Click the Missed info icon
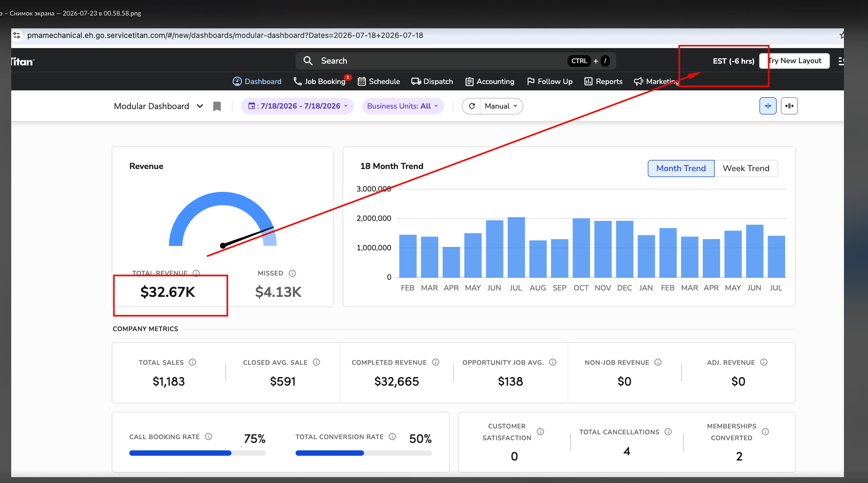 (x=292, y=273)
